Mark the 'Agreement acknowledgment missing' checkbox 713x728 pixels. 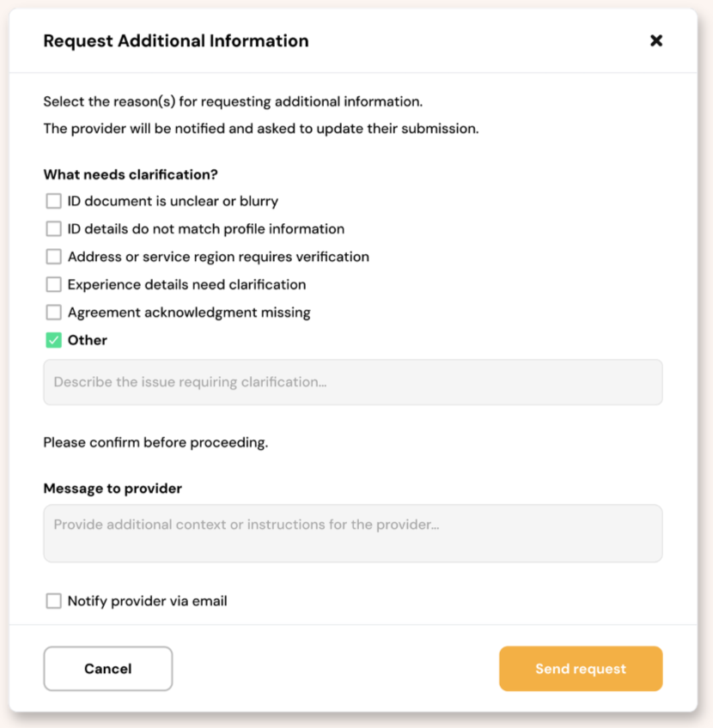(x=54, y=312)
